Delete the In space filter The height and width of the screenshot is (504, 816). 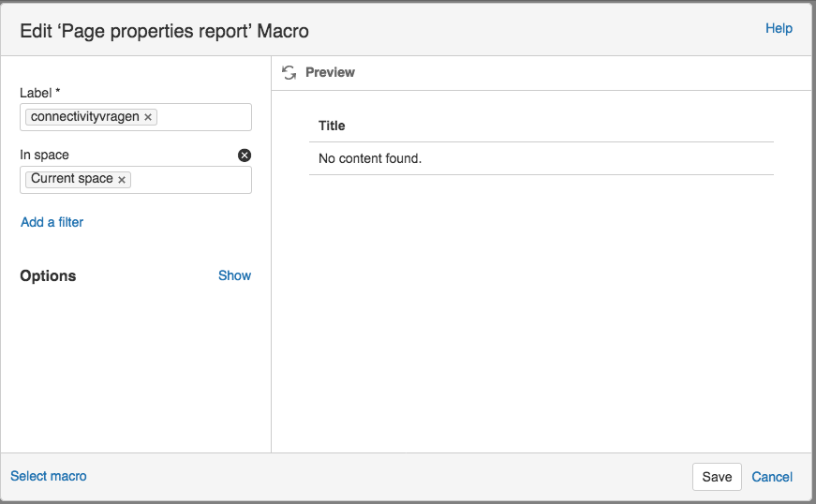[x=245, y=156]
